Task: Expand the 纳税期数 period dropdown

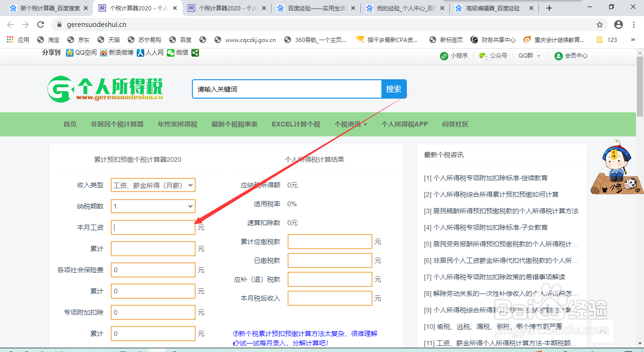Action: pyautogui.click(x=153, y=206)
